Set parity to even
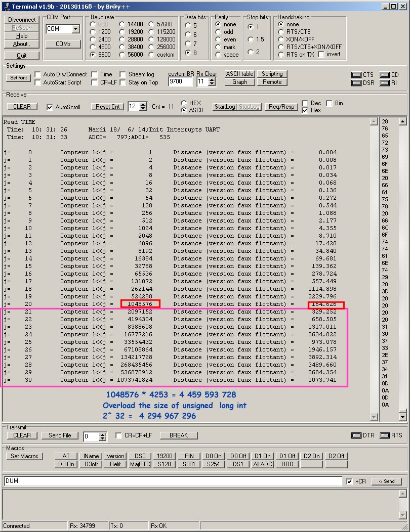This screenshot has width=410, height=532. click(218, 39)
